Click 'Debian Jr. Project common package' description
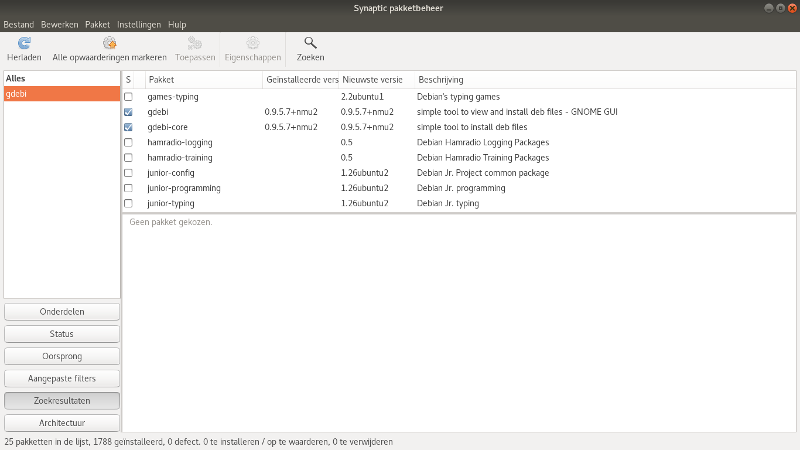Viewport: 800px width, 450px height. [x=483, y=173]
